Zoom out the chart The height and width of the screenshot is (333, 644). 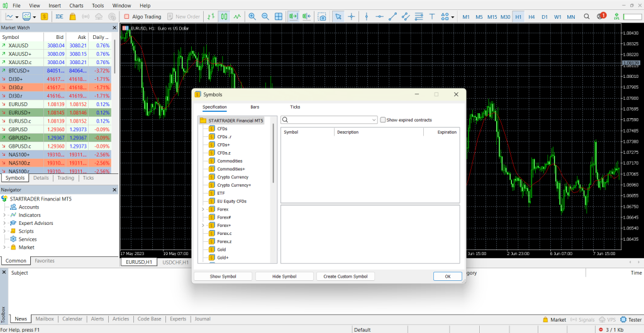click(265, 17)
